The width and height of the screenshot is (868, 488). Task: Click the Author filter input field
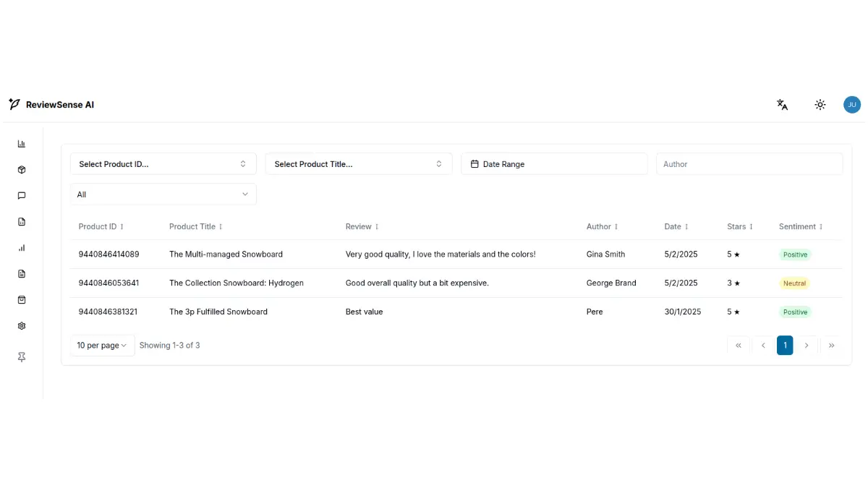(749, 164)
